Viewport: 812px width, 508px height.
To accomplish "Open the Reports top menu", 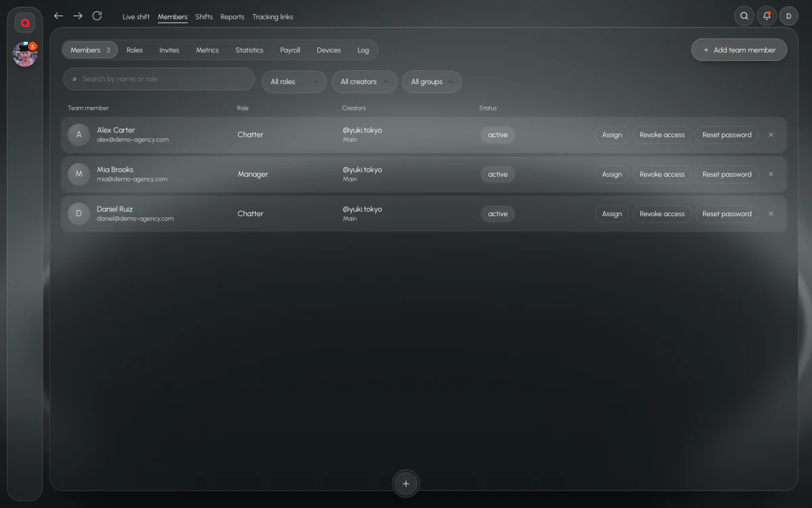I will click(232, 17).
